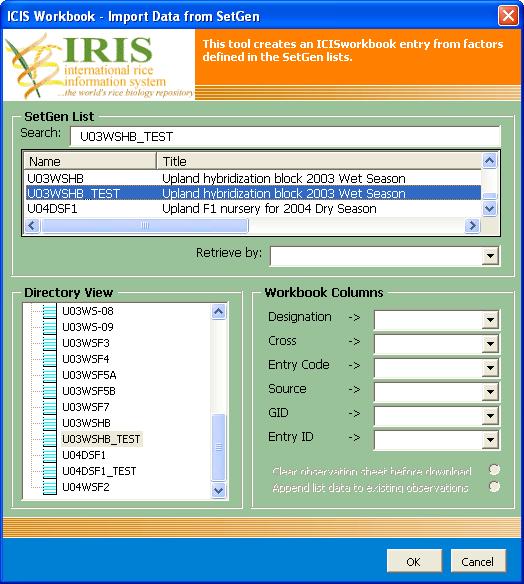Select U04DSF1 row in SetGen list
This screenshot has height=584, width=524.
click(x=253, y=209)
